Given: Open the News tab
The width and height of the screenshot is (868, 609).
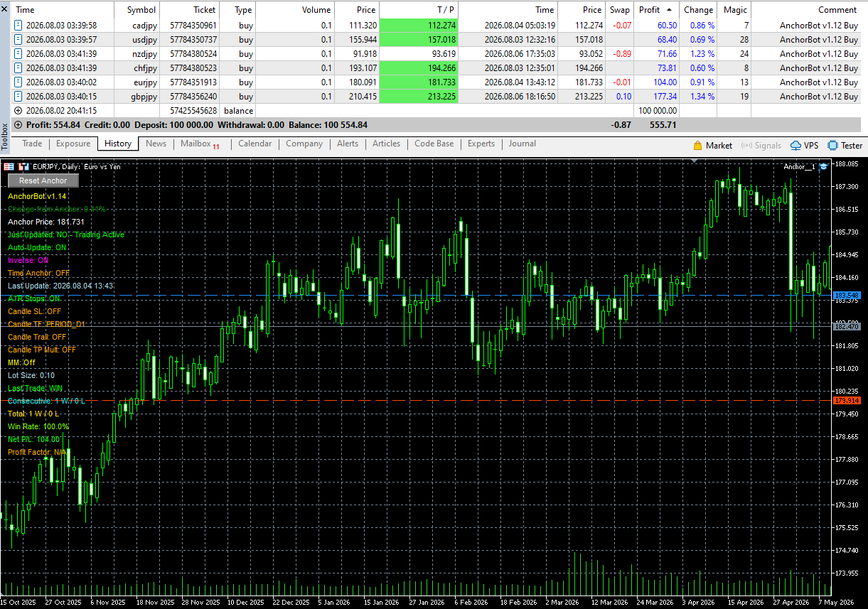Looking at the screenshot, I should pos(156,144).
